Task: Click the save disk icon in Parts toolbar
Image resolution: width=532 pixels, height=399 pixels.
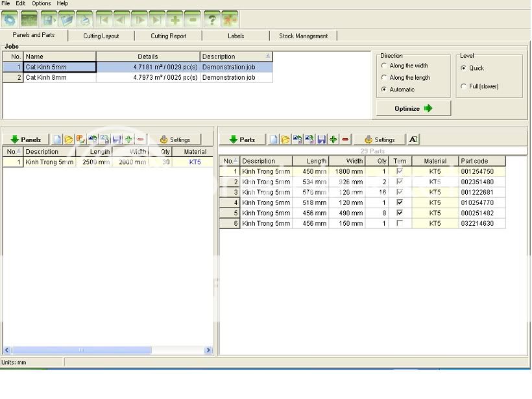Action: coord(321,139)
